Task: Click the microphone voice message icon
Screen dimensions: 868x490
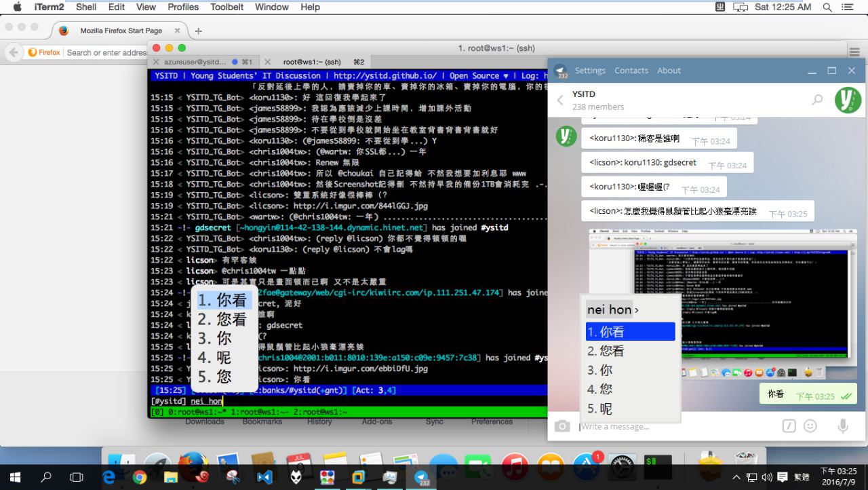Action: click(843, 426)
